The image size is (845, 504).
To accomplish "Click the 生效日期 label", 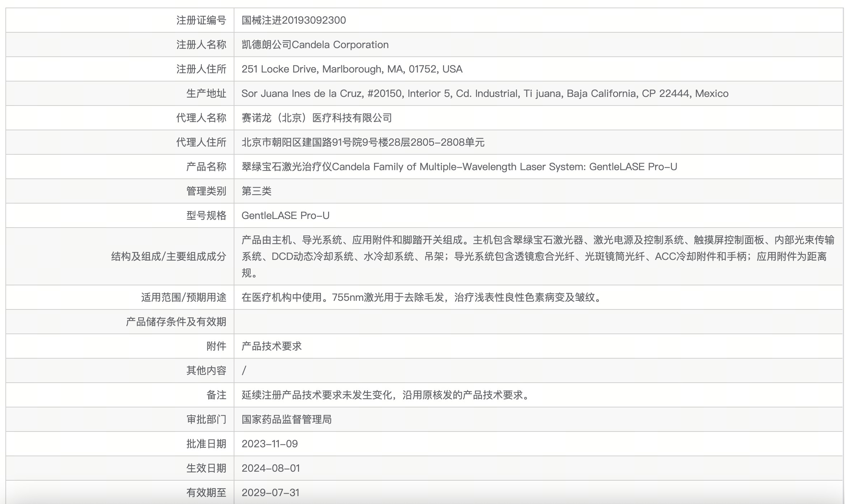I will pos(206,468).
